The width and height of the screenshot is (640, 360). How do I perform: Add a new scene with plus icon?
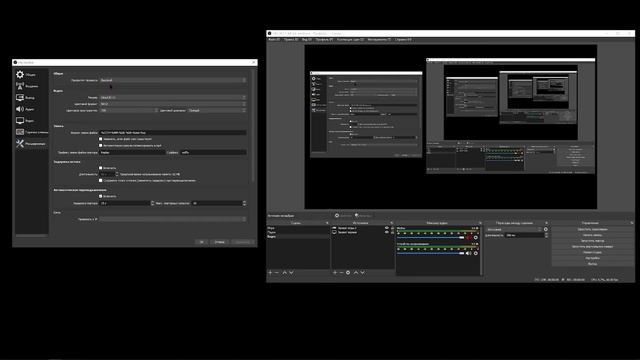pos(270,272)
